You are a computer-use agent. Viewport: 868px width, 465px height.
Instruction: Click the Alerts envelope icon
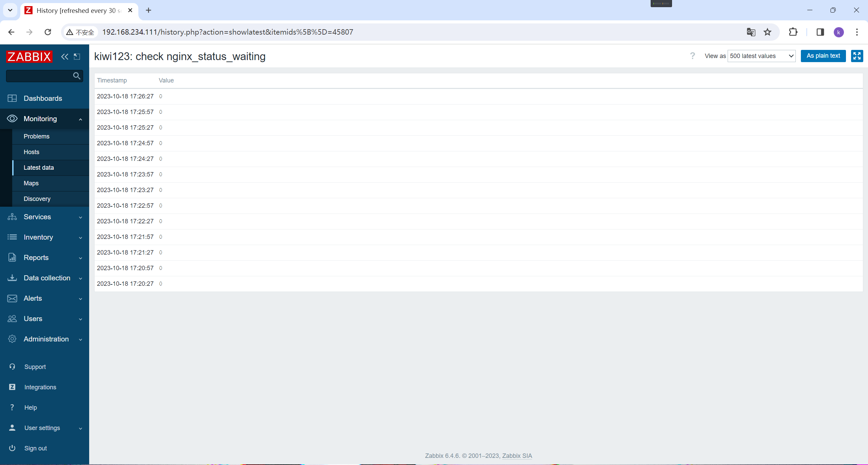12,298
